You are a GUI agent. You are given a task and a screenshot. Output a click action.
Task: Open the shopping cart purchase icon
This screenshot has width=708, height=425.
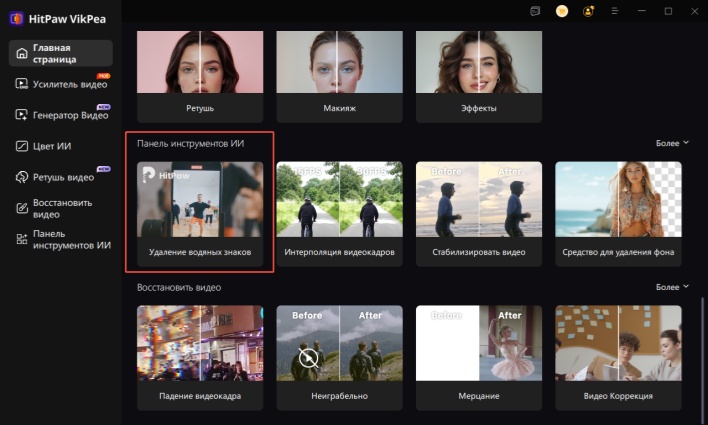coord(562,11)
